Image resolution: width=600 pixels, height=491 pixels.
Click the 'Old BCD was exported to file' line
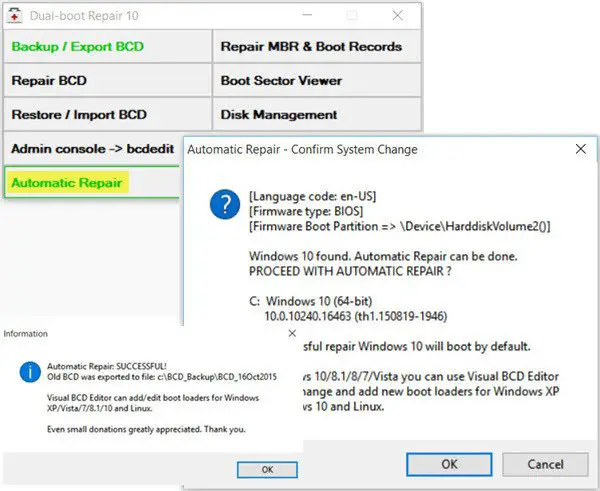coord(162,377)
